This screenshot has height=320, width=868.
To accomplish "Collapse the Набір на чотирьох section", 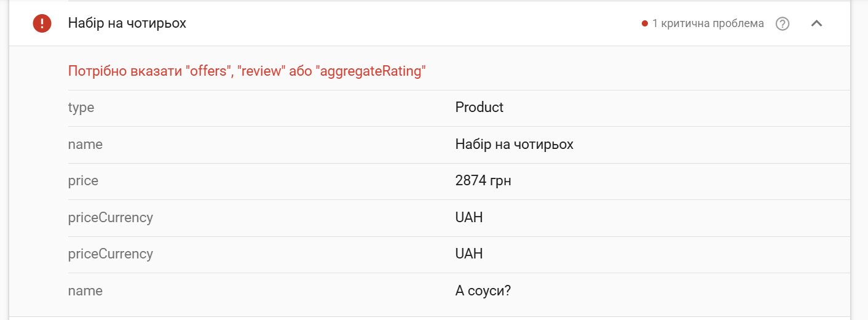I will coord(816,23).
